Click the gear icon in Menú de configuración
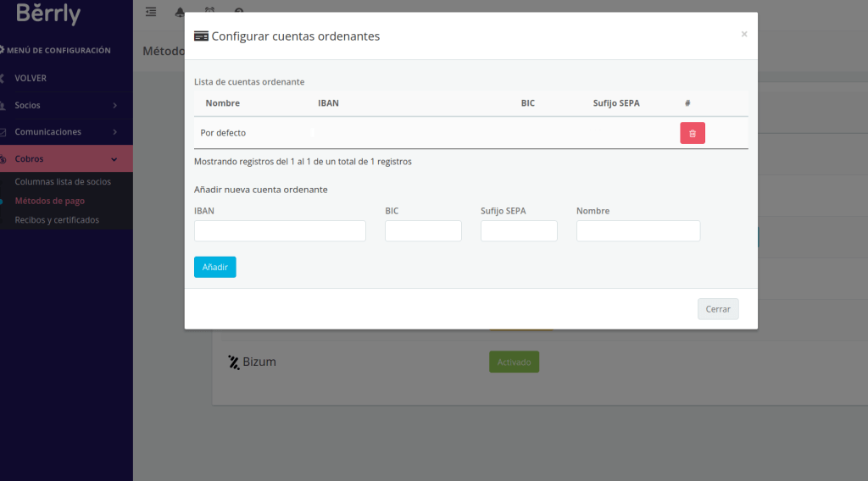This screenshot has height=481, width=868. (x=2, y=50)
